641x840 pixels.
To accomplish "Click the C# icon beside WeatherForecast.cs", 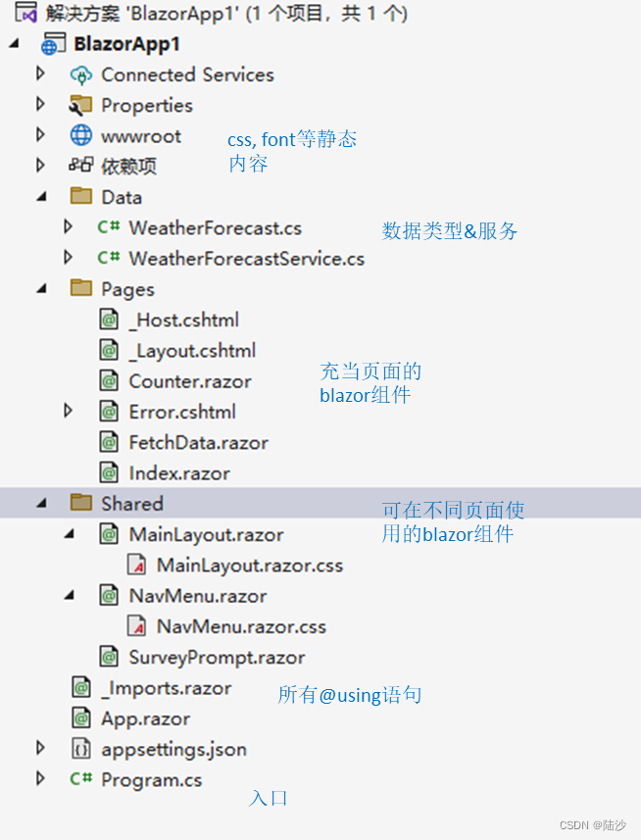I will (x=108, y=227).
